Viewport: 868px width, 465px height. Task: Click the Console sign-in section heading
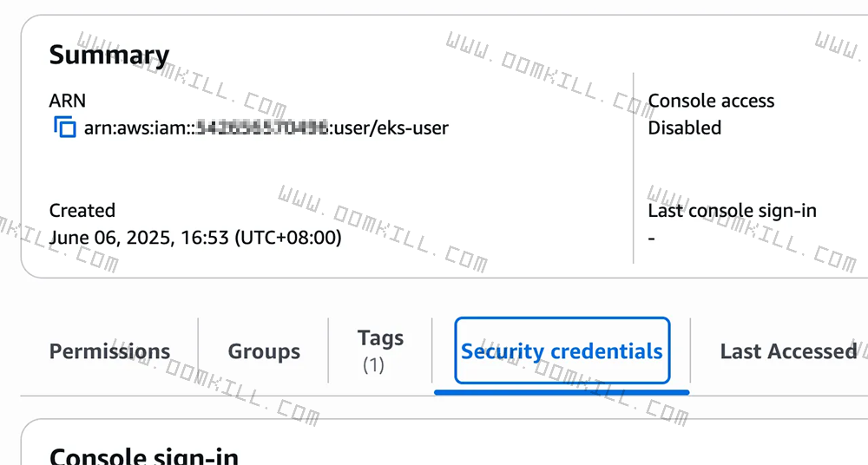pos(143,455)
